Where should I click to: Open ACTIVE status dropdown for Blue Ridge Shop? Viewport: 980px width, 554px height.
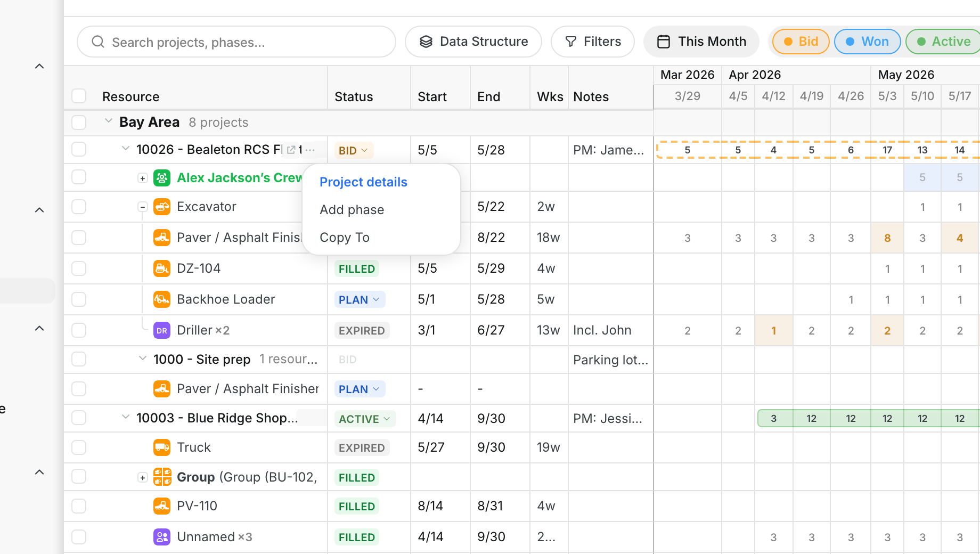365,419
